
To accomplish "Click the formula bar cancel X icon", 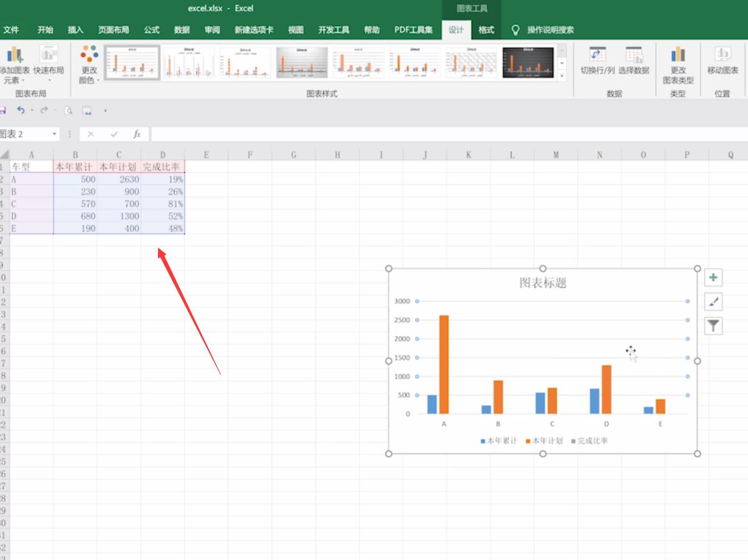I will pos(90,134).
